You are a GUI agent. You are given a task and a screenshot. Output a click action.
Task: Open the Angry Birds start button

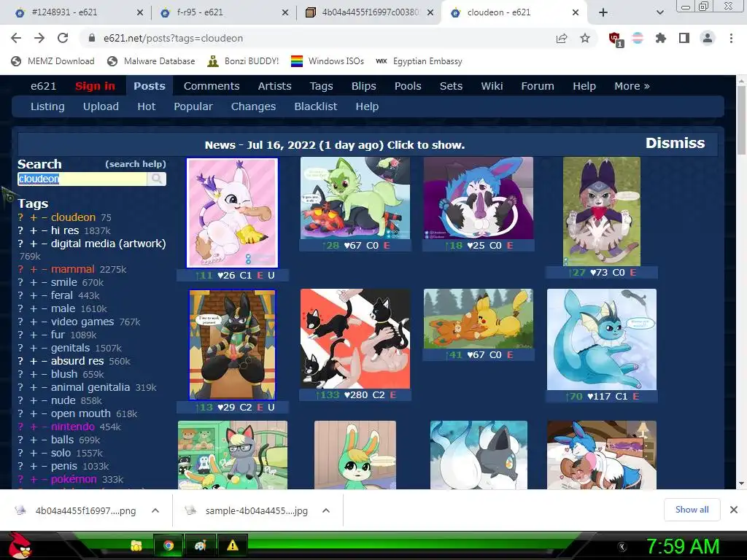(x=20, y=545)
